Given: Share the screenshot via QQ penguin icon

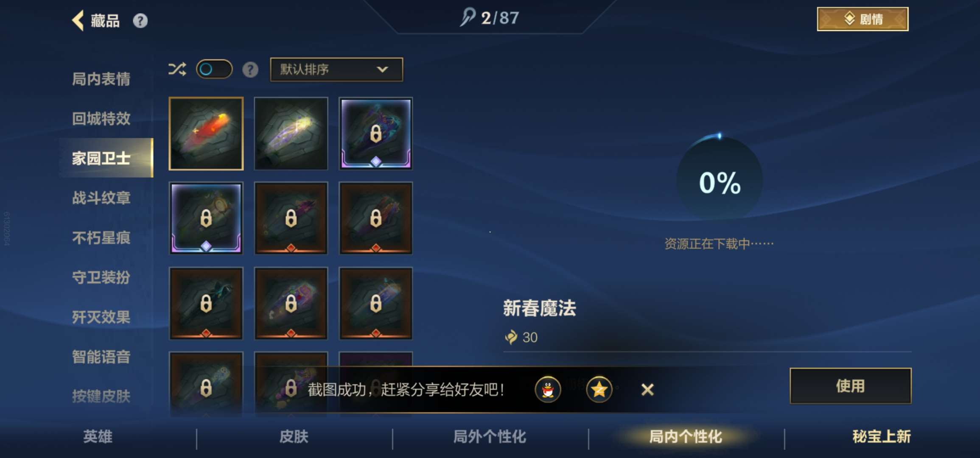Looking at the screenshot, I should click(x=548, y=389).
